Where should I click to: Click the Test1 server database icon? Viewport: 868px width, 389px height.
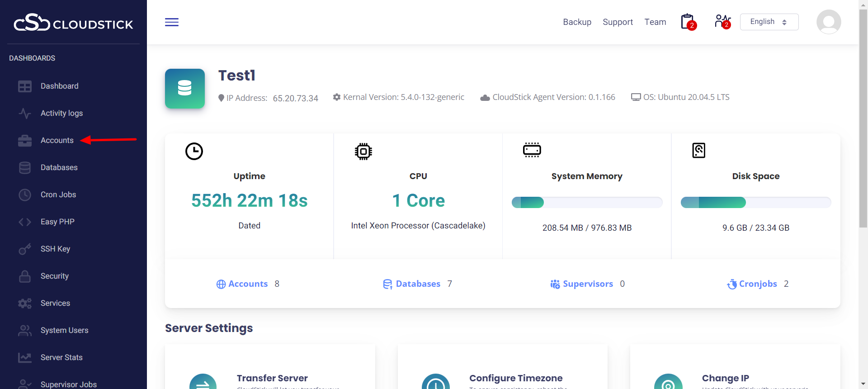185,89
